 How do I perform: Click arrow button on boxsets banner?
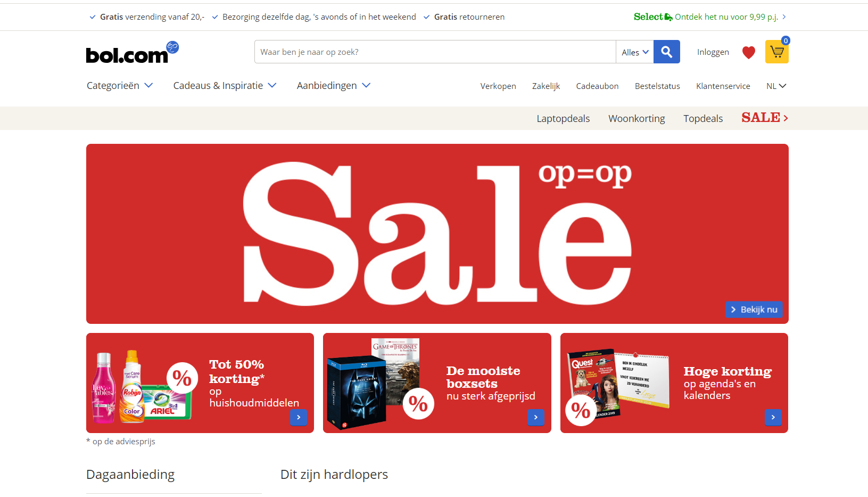tap(536, 417)
